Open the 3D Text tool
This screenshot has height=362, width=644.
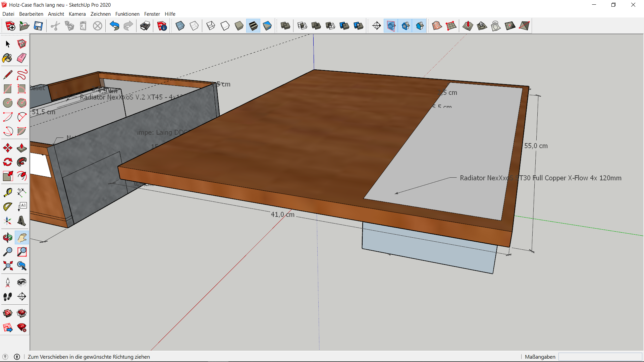pos(21,221)
